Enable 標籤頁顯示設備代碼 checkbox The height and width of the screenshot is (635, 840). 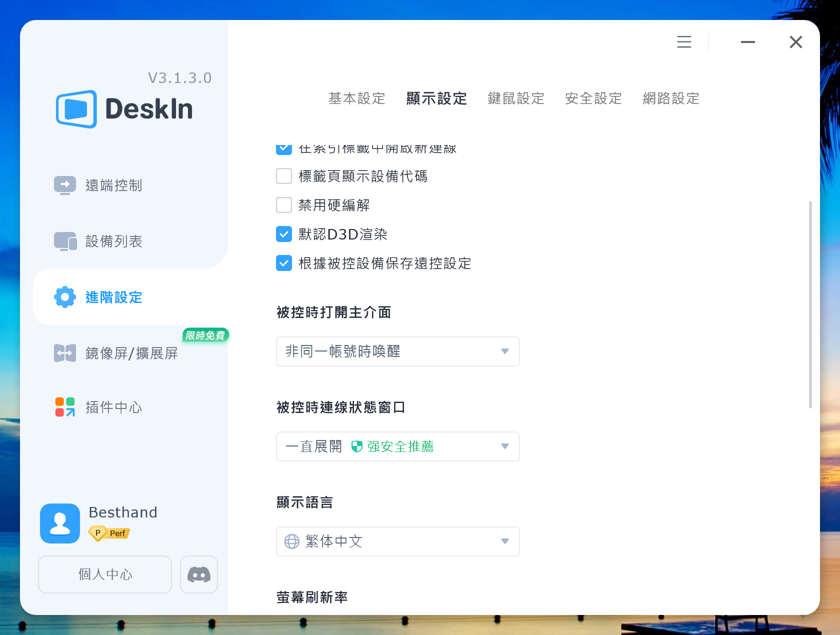(x=284, y=176)
